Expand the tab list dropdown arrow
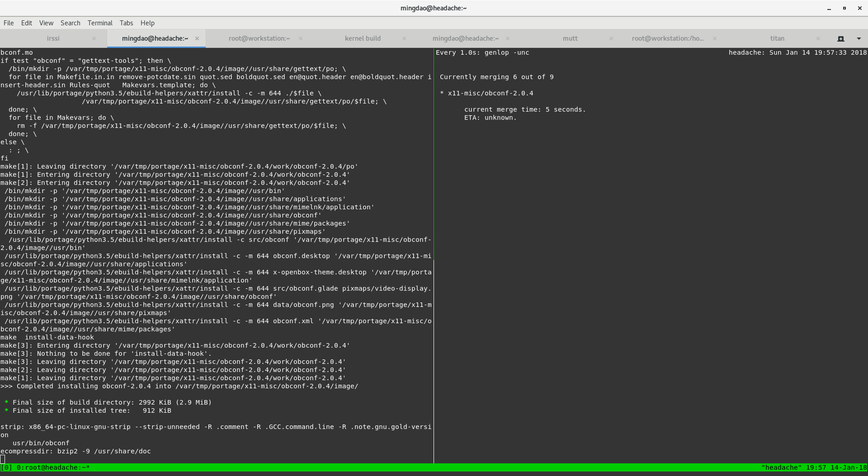Viewport: 868px width, 476px height. (x=859, y=38)
